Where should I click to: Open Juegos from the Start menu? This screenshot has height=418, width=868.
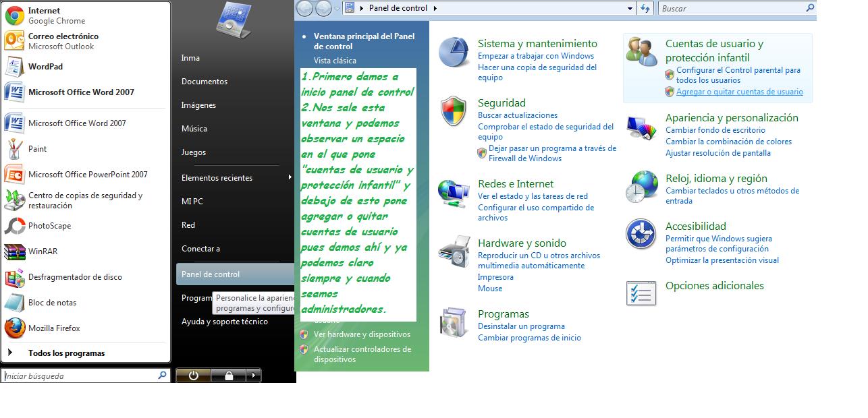[194, 152]
